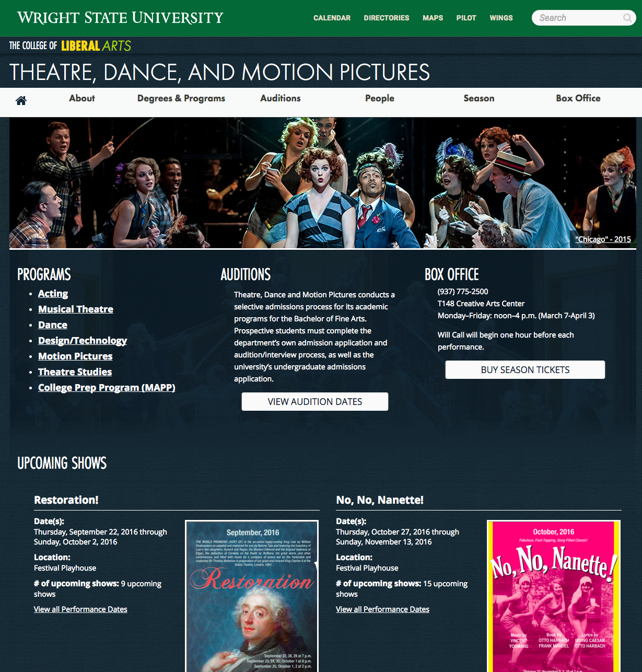Screen dimensions: 642x672
Task: Focus the Search input field
Action: 579,18
